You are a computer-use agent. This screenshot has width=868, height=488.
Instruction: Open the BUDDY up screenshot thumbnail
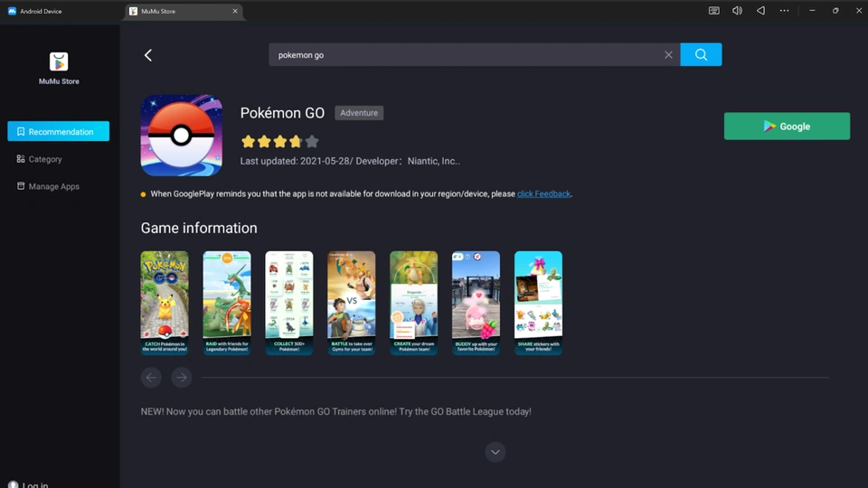click(476, 303)
